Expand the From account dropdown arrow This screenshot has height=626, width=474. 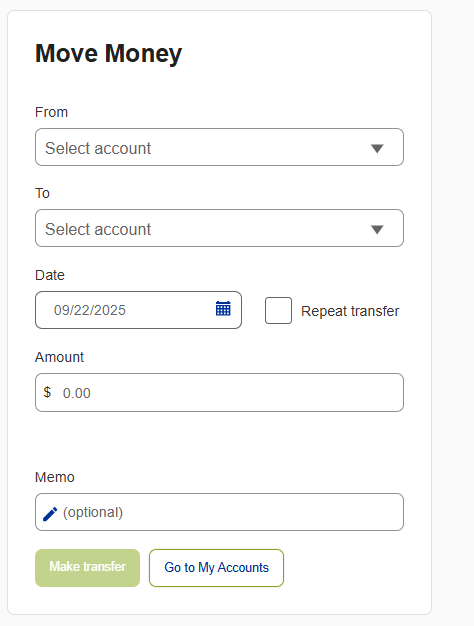377,149
